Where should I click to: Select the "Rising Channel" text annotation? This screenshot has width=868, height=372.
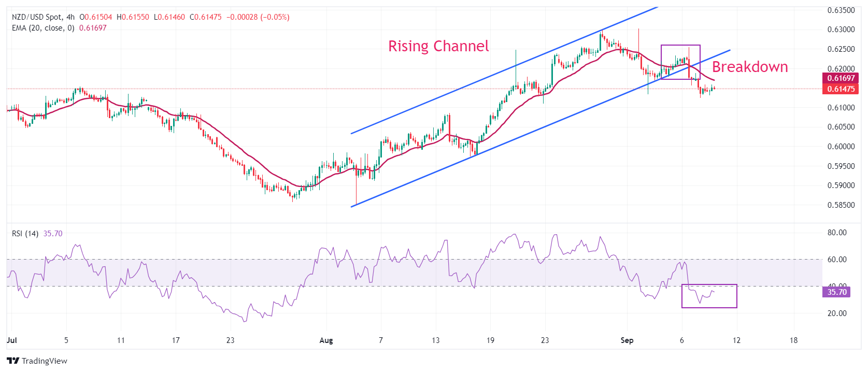[438, 46]
